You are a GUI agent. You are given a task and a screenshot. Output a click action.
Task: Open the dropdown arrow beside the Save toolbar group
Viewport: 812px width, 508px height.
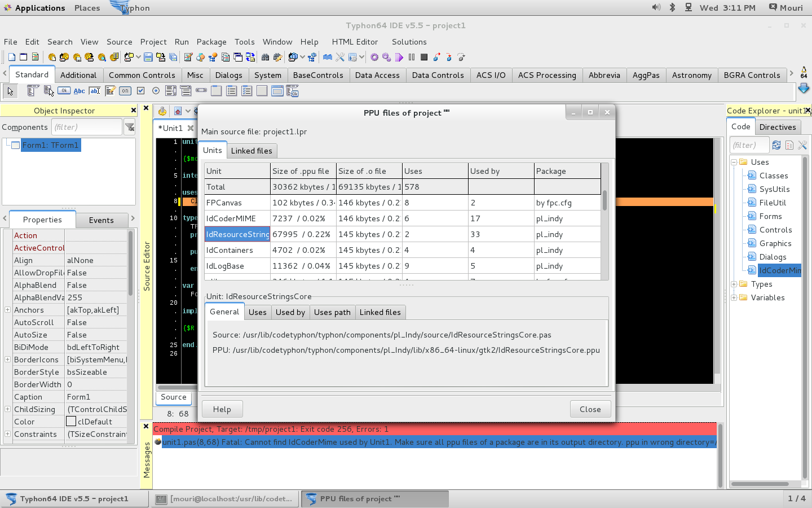click(138, 57)
